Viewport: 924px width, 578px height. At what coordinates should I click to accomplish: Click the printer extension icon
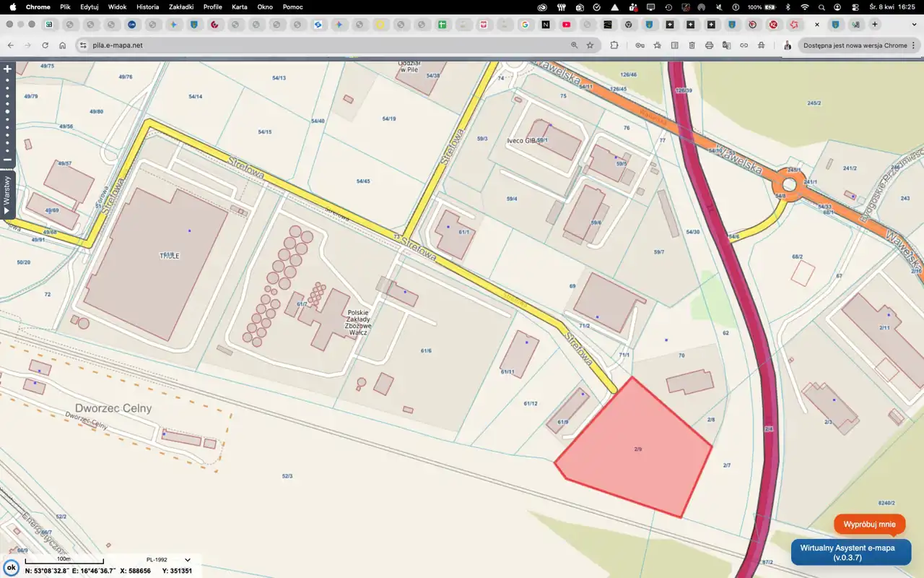click(709, 45)
